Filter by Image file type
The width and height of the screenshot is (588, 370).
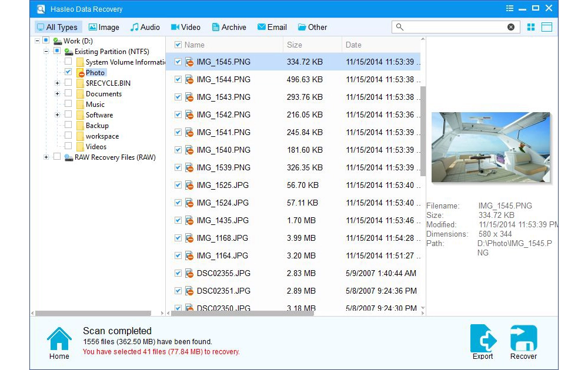103,27
